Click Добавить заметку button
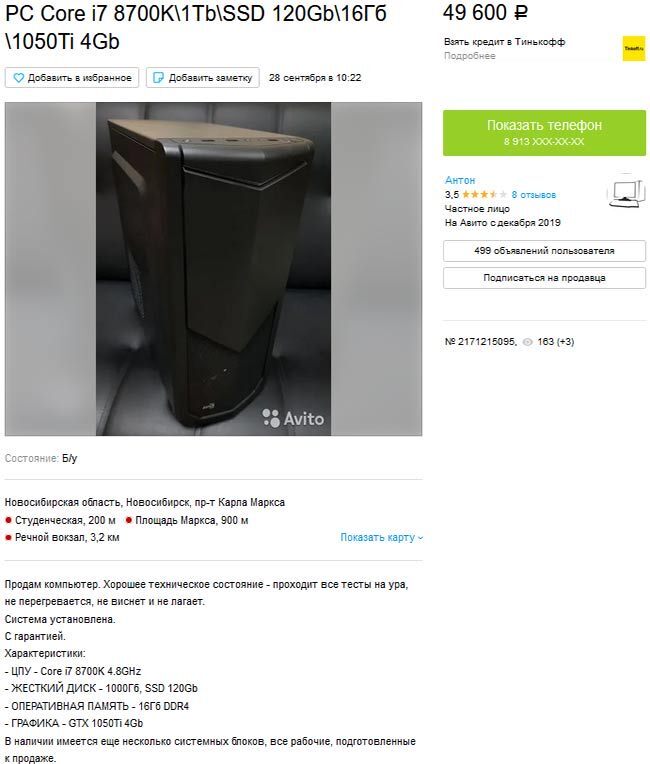This screenshot has width=650, height=764. pos(203,77)
